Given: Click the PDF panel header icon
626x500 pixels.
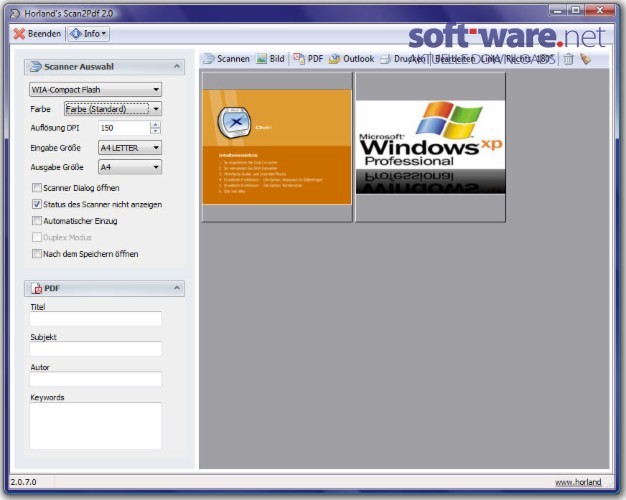Looking at the screenshot, I should [37, 288].
